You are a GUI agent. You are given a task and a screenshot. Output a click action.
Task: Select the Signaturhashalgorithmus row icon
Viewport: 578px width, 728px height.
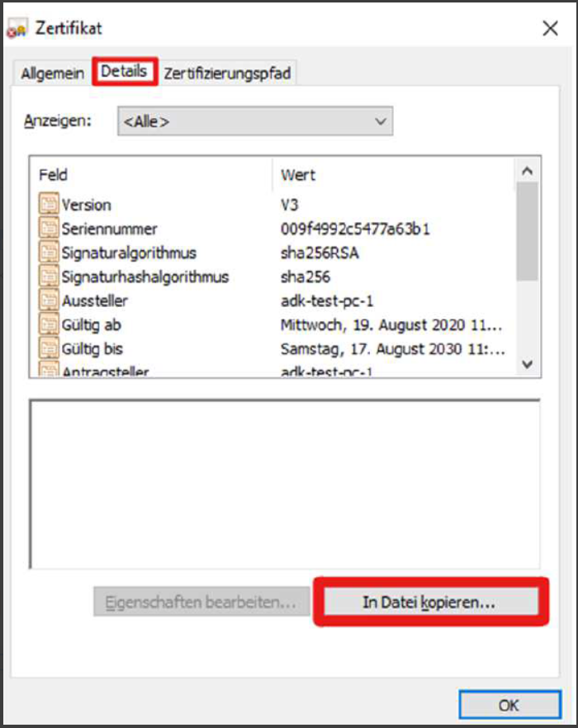click(50, 277)
